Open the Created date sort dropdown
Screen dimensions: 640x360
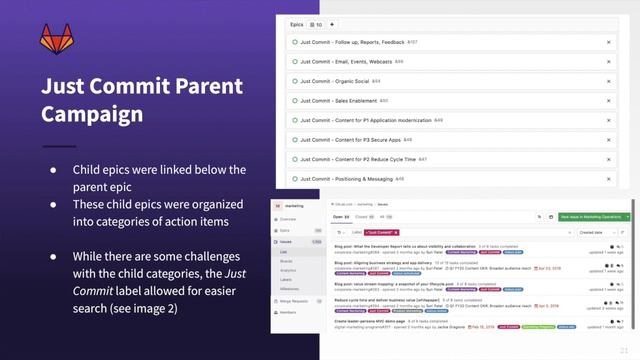point(597,233)
